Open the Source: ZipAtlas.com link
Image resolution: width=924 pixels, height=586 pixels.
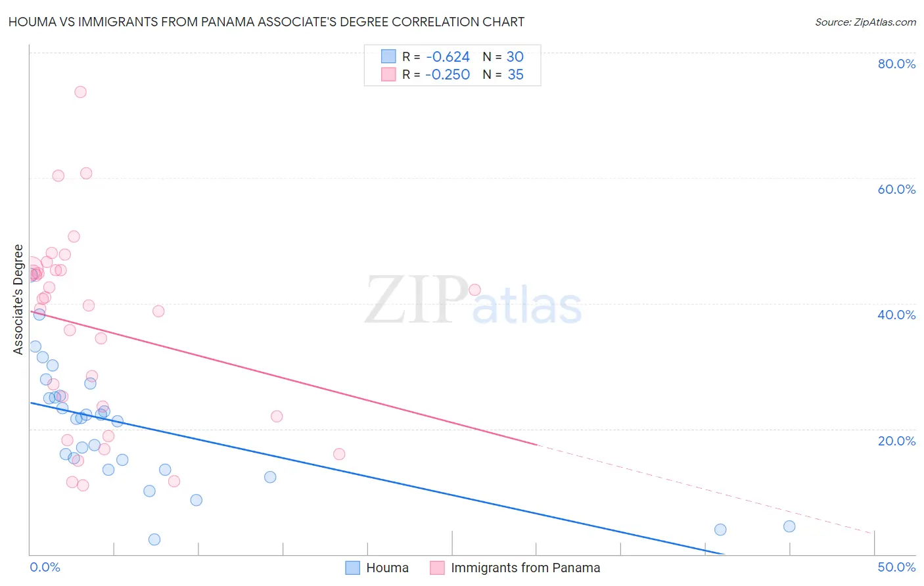pyautogui.click(x=866, y=22)
